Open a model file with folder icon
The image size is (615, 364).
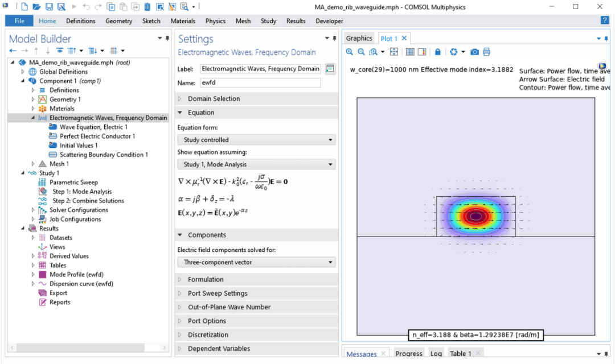[x=36, y=7]
